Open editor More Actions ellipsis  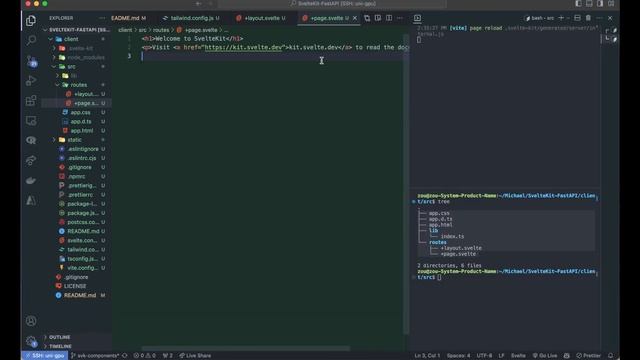[x=400, y=18]
